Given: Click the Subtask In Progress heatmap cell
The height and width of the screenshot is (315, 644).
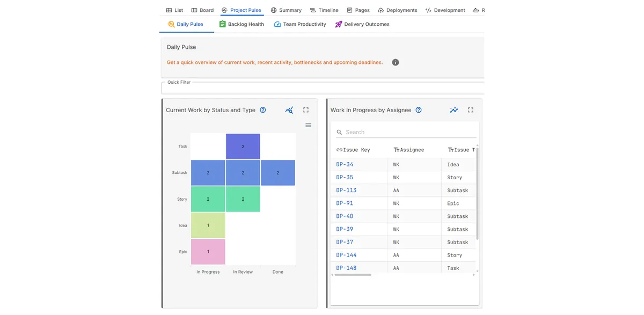Looking at the screenshot, I should (208, 173).
